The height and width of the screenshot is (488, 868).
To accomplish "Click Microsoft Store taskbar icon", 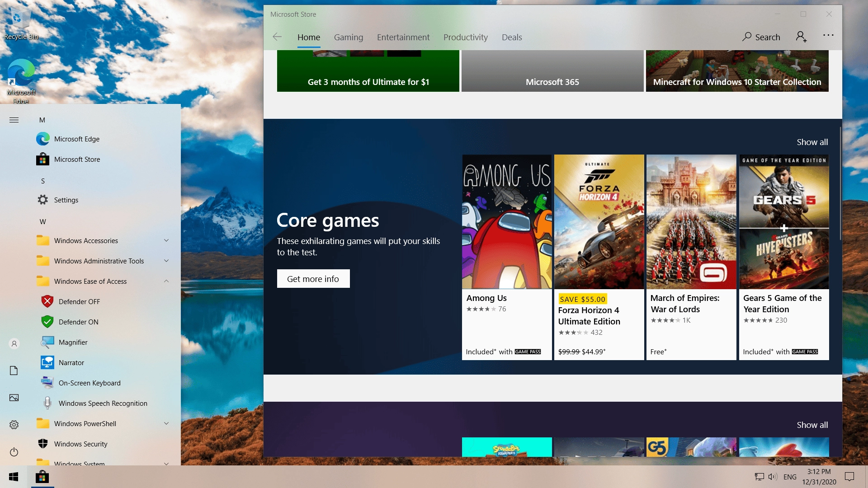I will (42, 477).
